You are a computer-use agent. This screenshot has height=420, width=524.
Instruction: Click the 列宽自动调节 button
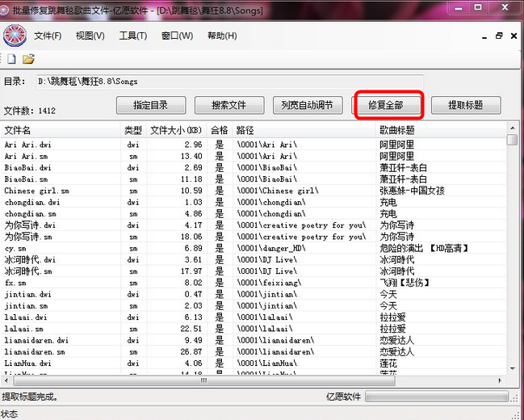[308, 105]
